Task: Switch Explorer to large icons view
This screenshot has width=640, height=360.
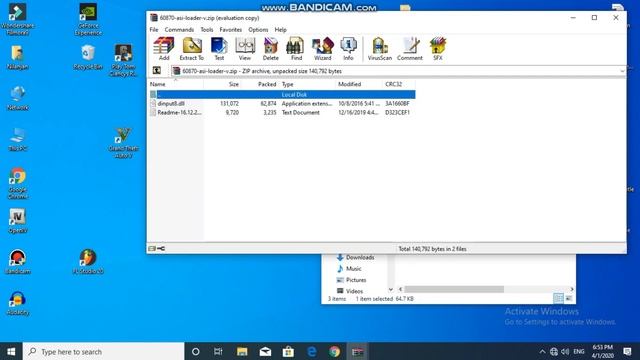Action: [x=569, y=298]
